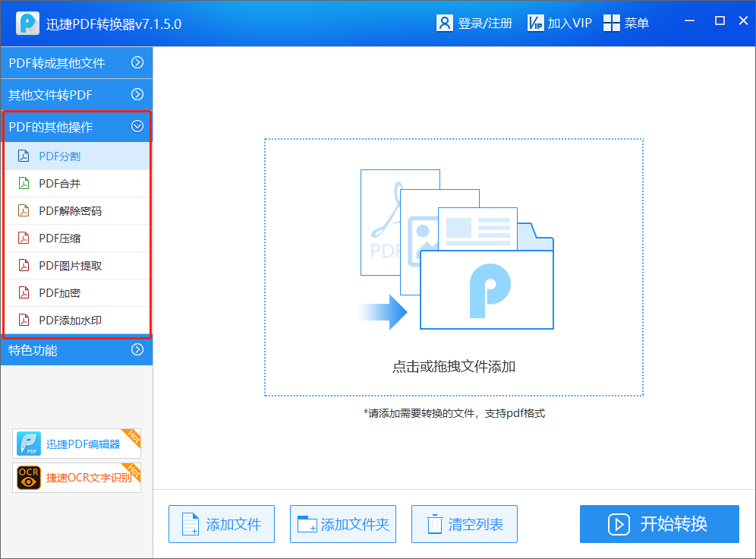
Task: Open the 其他文件转PDF section
Action: click(77, 94)
